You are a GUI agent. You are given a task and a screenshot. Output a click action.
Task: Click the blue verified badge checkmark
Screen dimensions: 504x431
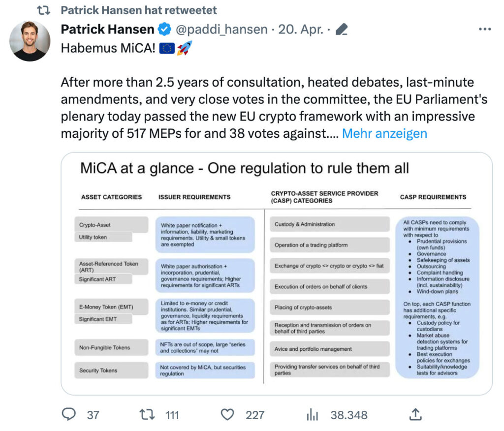(164, 29)
